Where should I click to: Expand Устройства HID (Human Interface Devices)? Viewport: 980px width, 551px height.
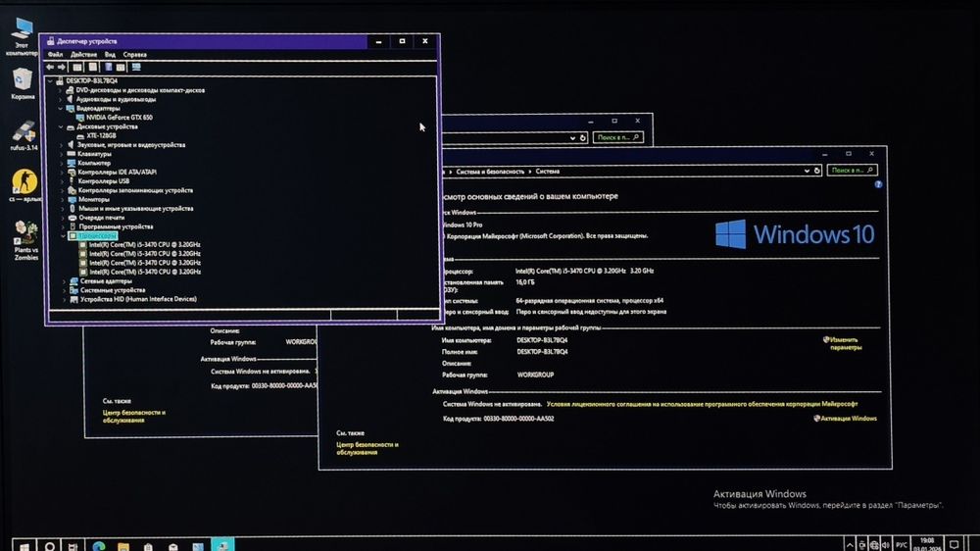(64, 300)
